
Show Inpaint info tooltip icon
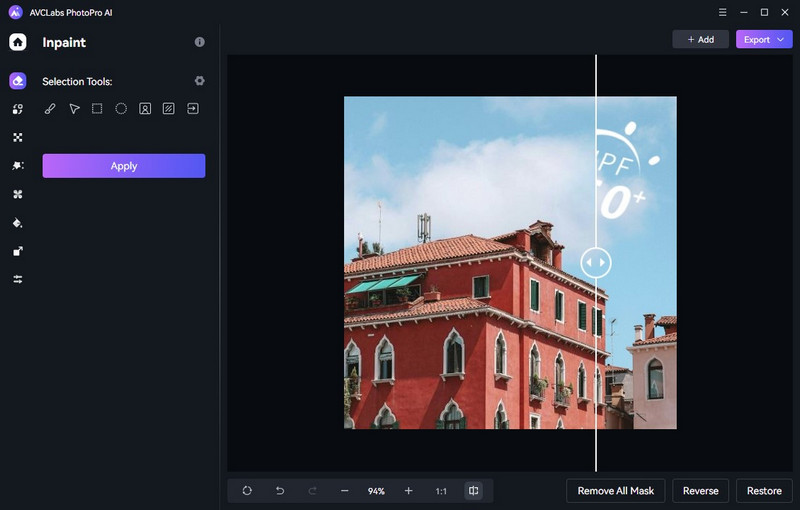pyautogui.click(x=199, y=42)
